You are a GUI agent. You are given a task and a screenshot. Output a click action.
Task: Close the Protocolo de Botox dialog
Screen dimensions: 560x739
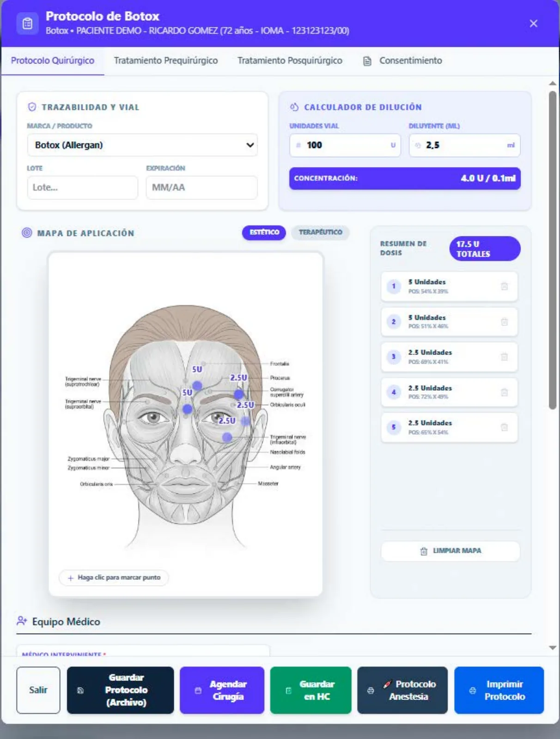(533, 24)
